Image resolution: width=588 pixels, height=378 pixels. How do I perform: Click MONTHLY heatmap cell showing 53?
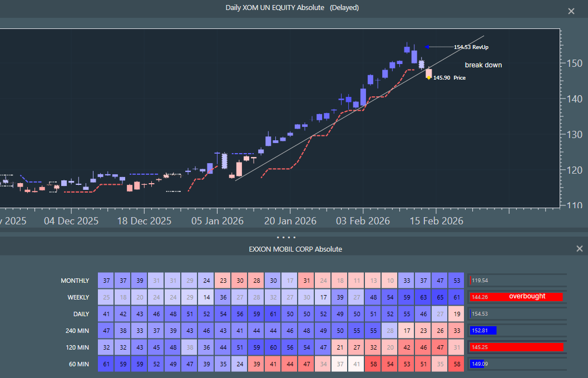456,281
